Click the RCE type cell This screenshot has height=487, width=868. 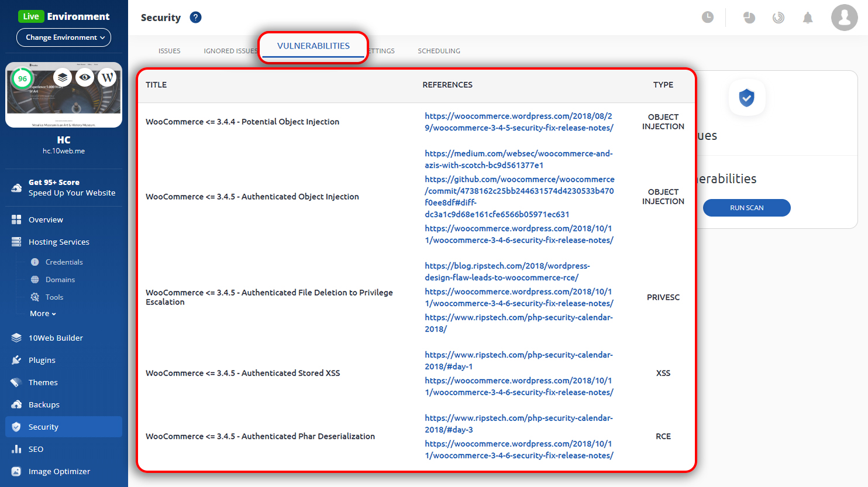pos(663,436)
